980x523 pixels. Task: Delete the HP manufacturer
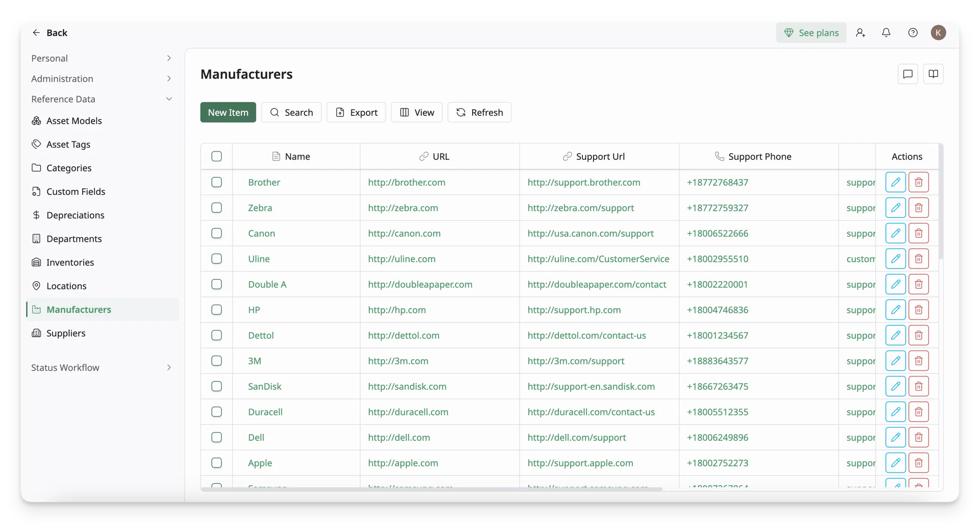918,310
